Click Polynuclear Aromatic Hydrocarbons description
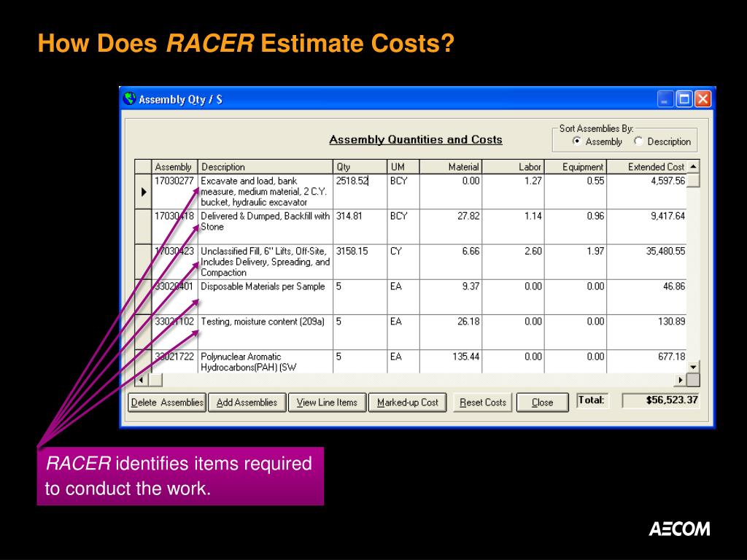 [266, 362]
